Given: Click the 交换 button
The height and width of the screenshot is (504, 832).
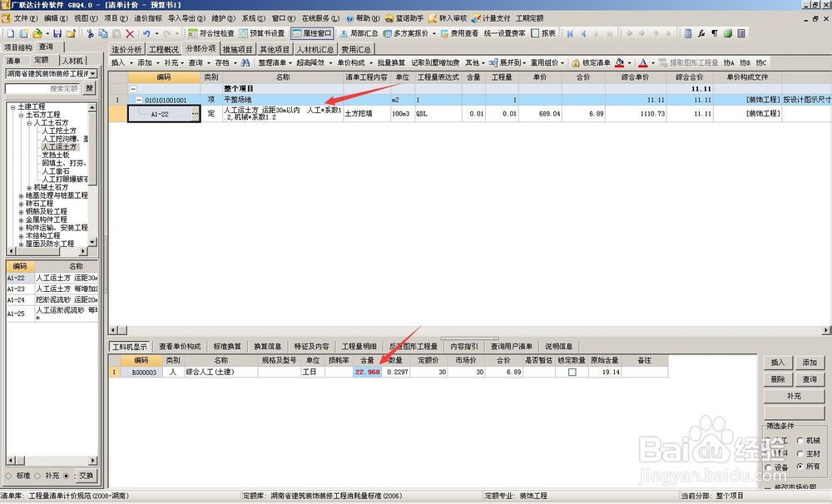Looking at the screenshot, I should pos(86,476).
